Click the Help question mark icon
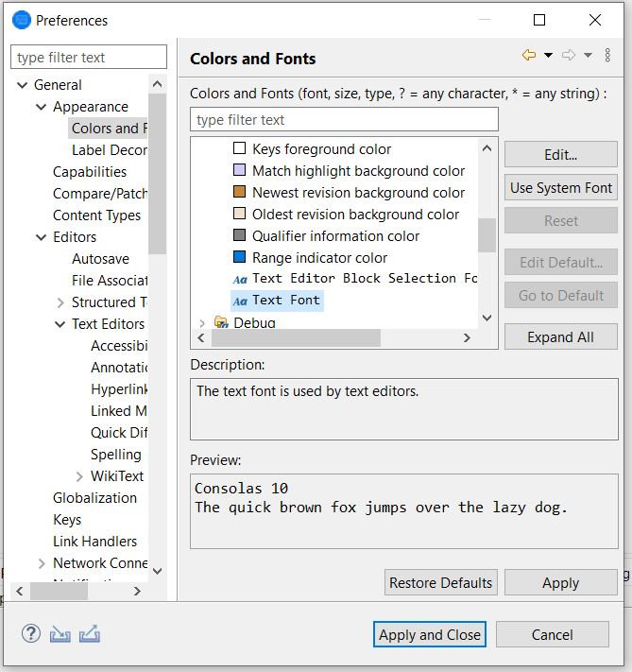The width and height of the screenshot is (632, 672). coord(31,633)
